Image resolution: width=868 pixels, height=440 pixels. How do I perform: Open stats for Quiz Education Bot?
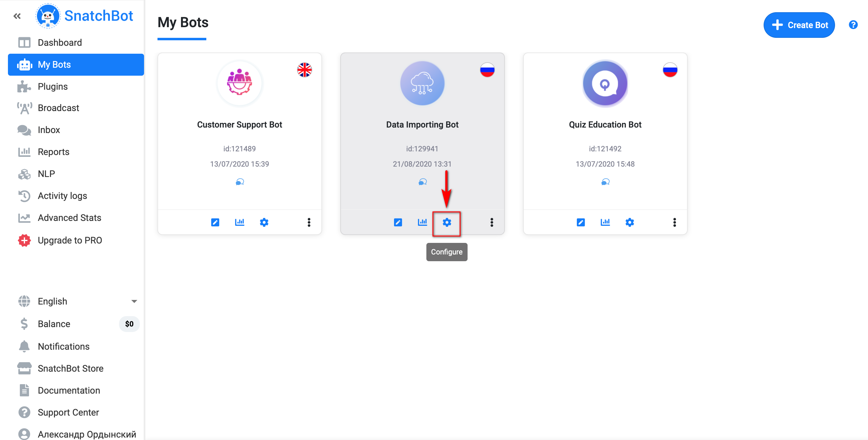coord(605,222)
